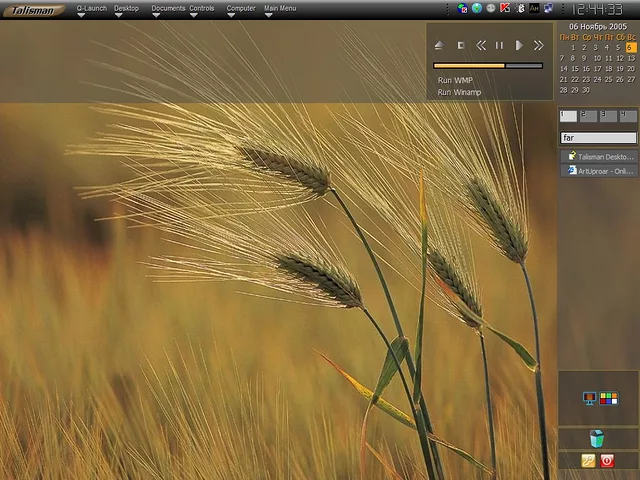Expand the Q-Launch dropdown menu
Viewport: 640px width, 480px height.
pyautogui.click(x=91, y=10)
